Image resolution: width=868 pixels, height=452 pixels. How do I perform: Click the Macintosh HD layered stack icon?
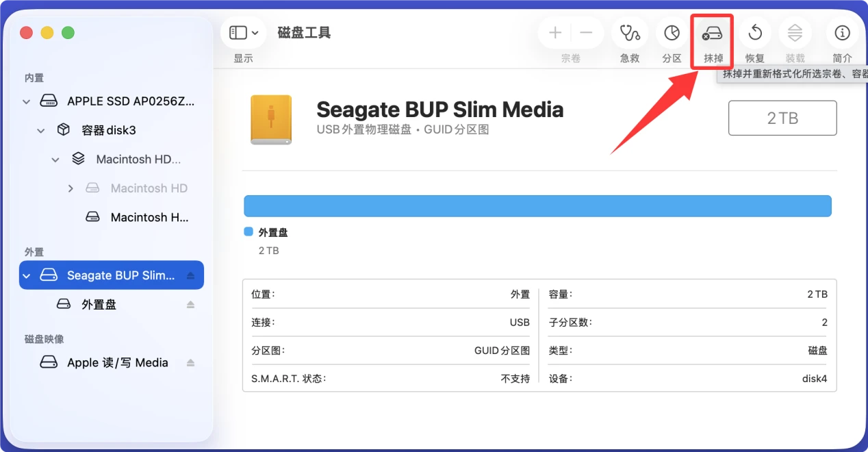click(78, 159)
